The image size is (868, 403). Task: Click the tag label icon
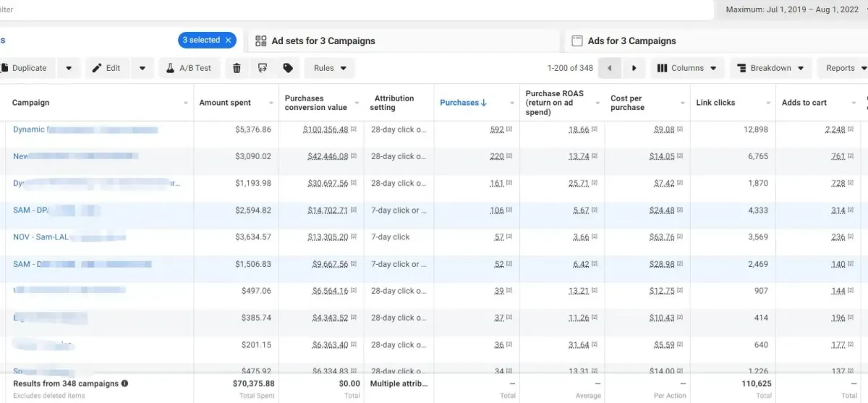tap(288, 68)
